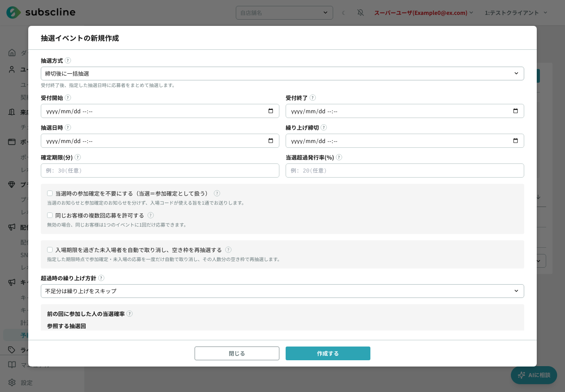This screenshot has height=392, width=565.
Task: Open the 自店舗名 store selector
Action: (x=284, y=13)
